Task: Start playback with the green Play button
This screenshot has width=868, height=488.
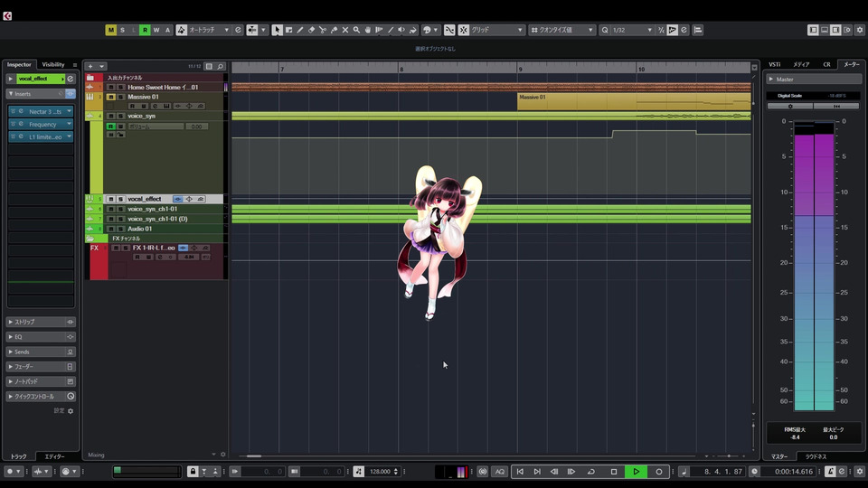Action: tap(636, 472)
